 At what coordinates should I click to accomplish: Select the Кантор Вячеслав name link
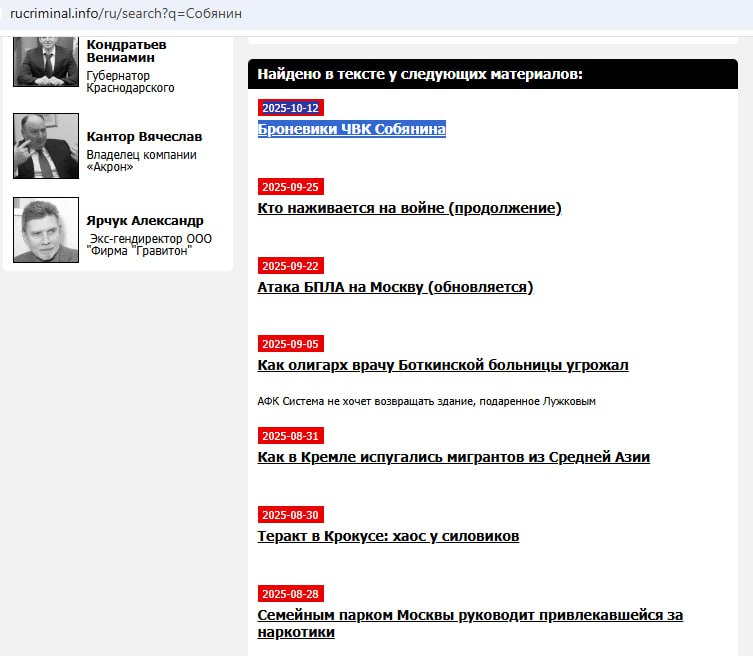(144, 137)
